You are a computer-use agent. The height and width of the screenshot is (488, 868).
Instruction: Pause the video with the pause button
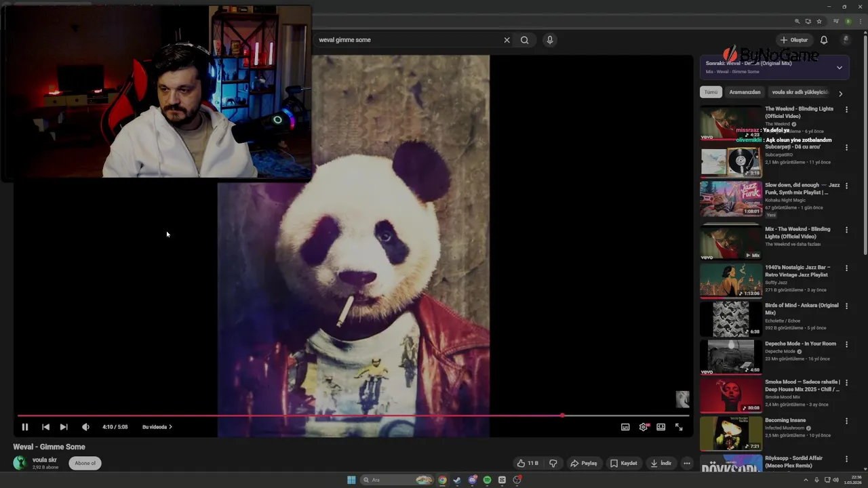[25, 427]
